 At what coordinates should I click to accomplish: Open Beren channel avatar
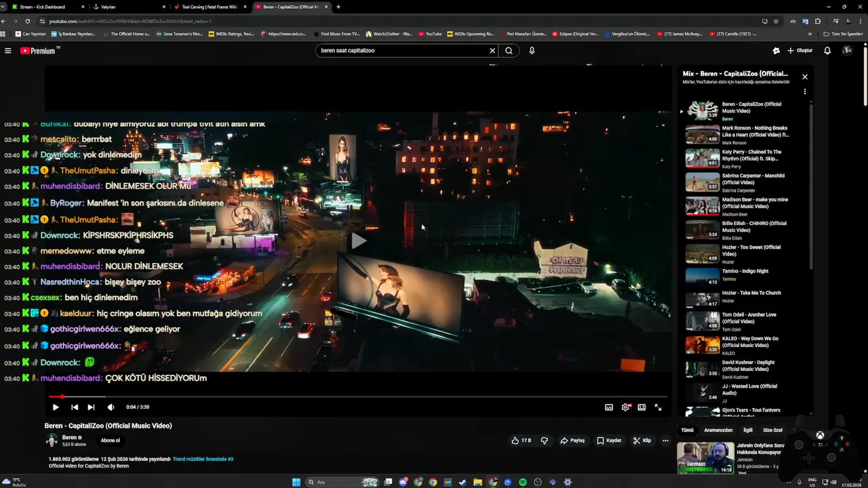[52, 441]
